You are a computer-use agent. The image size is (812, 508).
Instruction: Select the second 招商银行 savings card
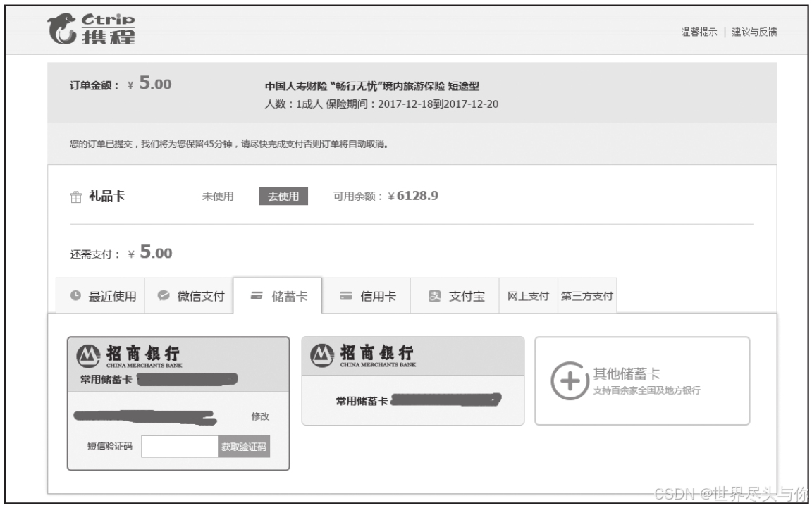pos(413,380)
